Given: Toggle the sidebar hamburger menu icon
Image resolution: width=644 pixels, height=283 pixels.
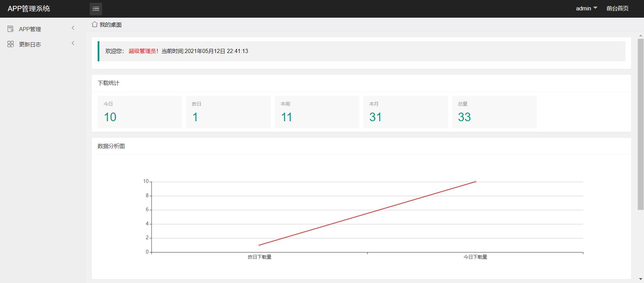Looking at the screenshot, I should tap(96, 9).
